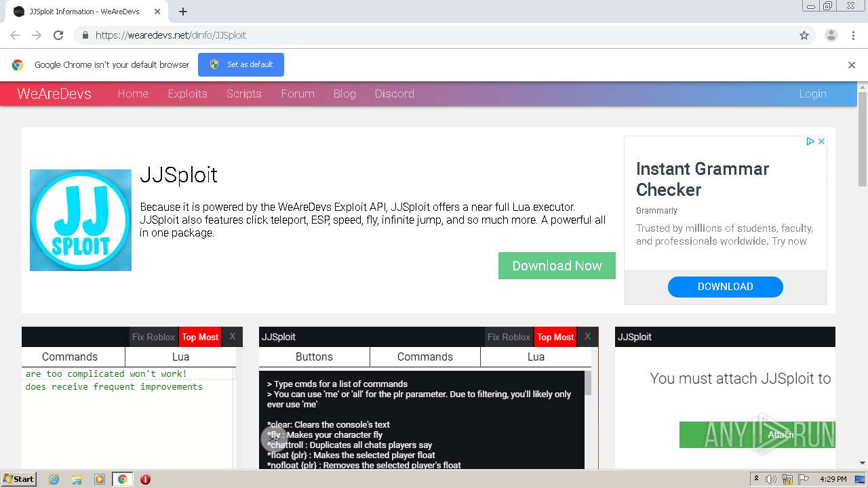Open the Discord nav link
The image size is (868, 488).
pyautogui.click(x=395, y=94)
